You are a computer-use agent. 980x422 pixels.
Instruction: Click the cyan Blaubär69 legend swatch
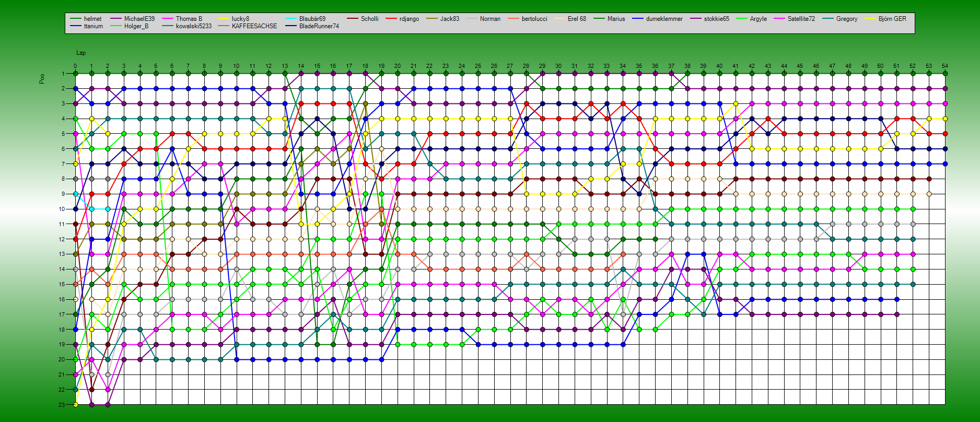pos(291,19)
